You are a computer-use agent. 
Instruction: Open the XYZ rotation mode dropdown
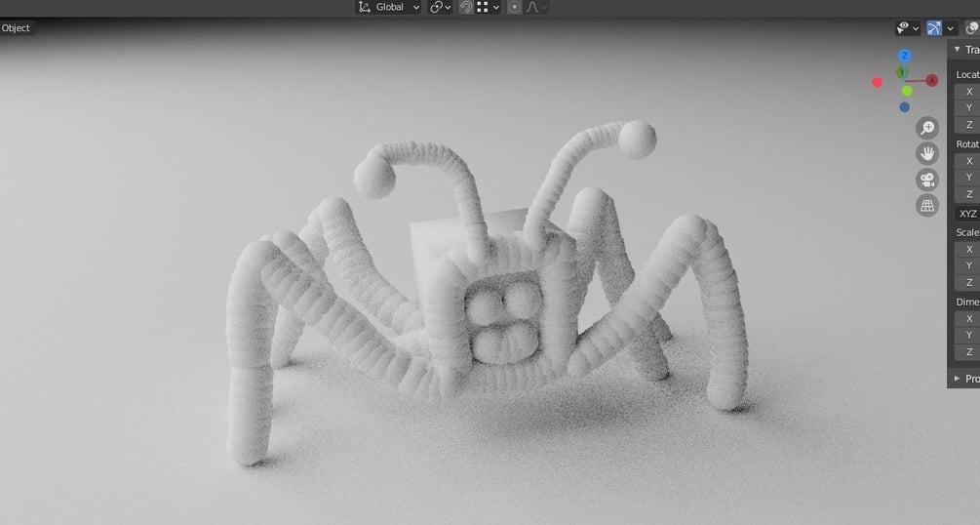tap(967, 214)
